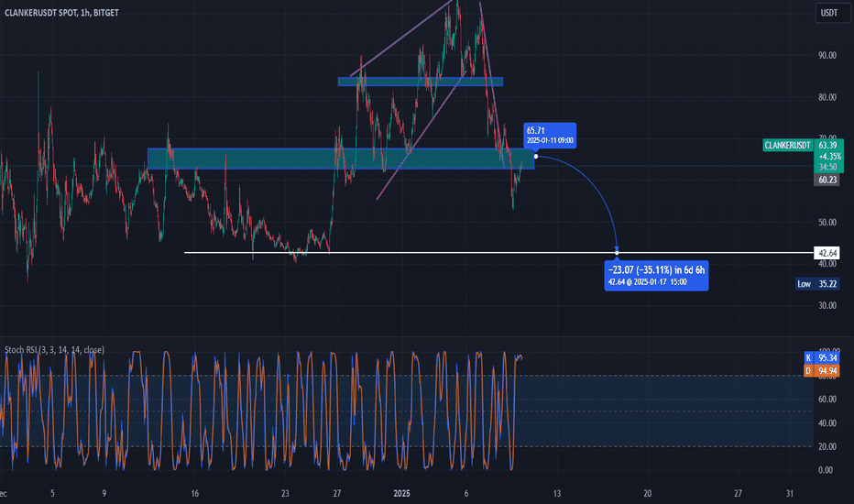Click the 42.64 horizontal line price label
This screenshot has width=854, height=504.
point(827,253)
